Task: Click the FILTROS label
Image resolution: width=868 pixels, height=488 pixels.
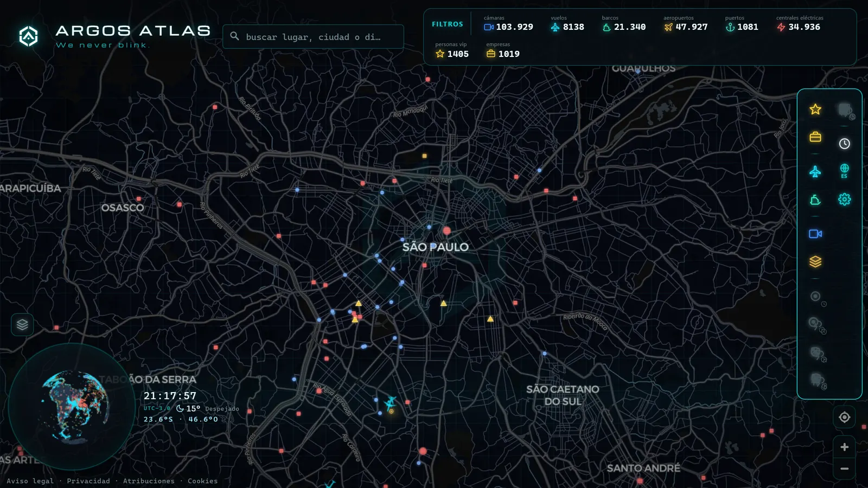Action: click(448, 24)
